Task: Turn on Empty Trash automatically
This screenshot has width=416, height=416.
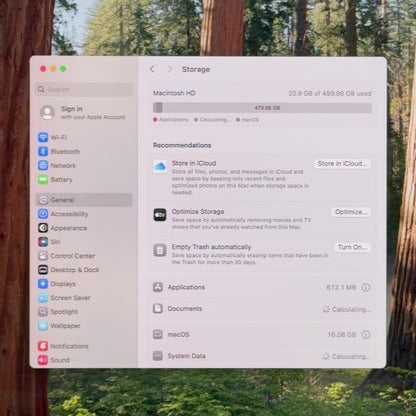Action: coord(352,247)
